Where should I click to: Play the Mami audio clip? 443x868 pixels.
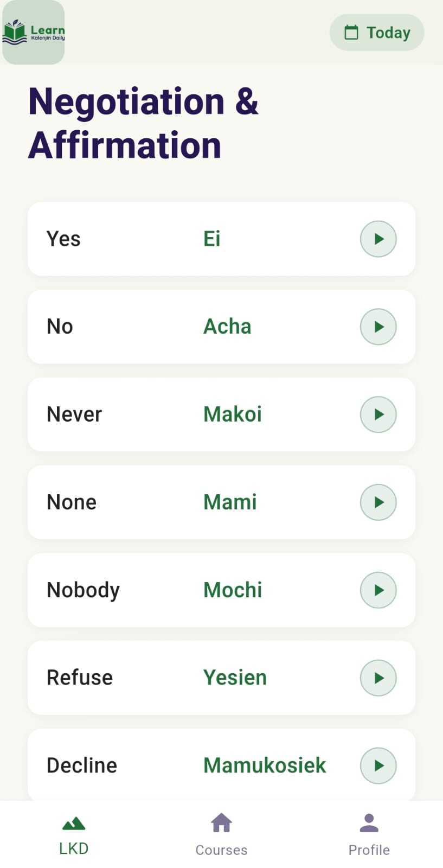378,502
